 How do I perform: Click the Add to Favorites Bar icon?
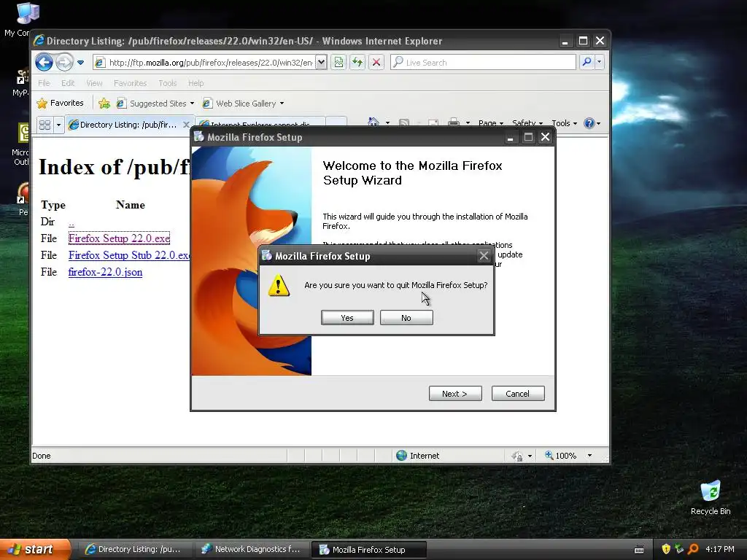tap(104, 103)
